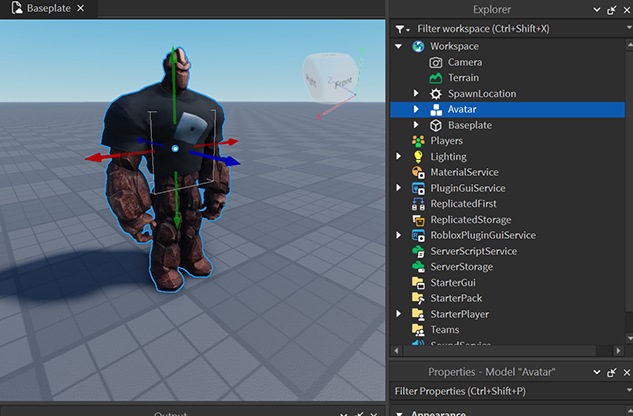Image resolution: width=633 pixels, height=416 pixels.
Task: Click the upward green move-axis arrow
Action: point(174,85)
